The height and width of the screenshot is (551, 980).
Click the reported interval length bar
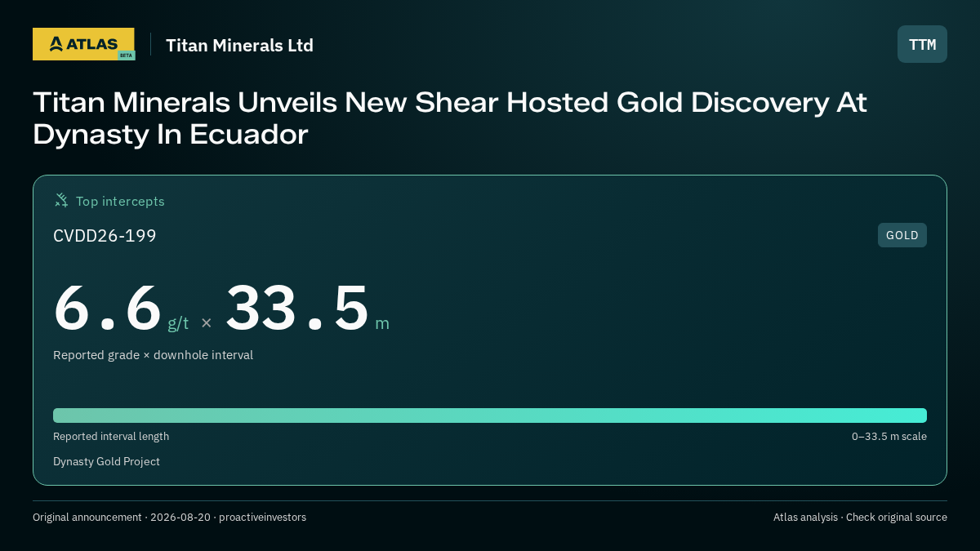click(x=490, y=415)
